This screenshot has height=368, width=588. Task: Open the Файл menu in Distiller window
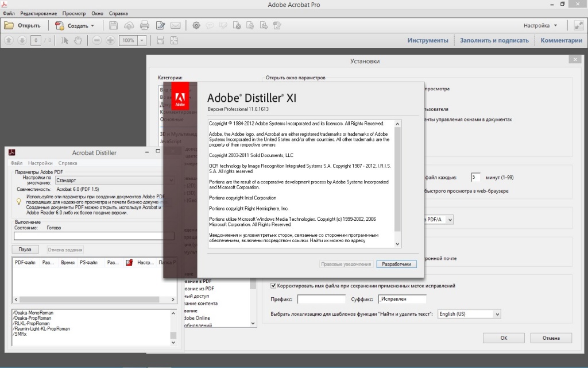17,163
